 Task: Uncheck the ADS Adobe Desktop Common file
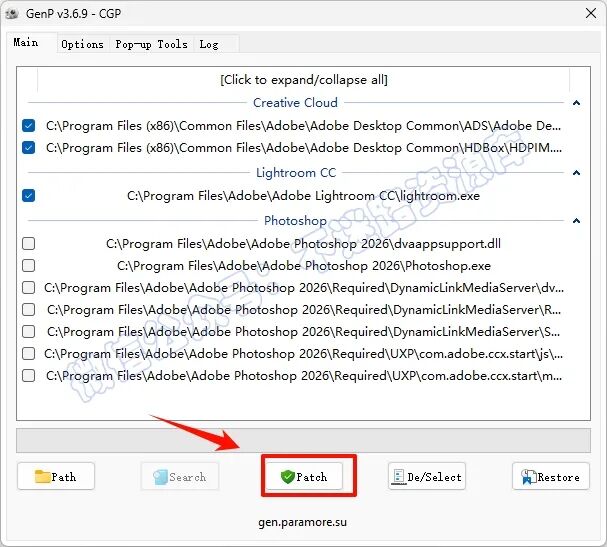(29, 125)
